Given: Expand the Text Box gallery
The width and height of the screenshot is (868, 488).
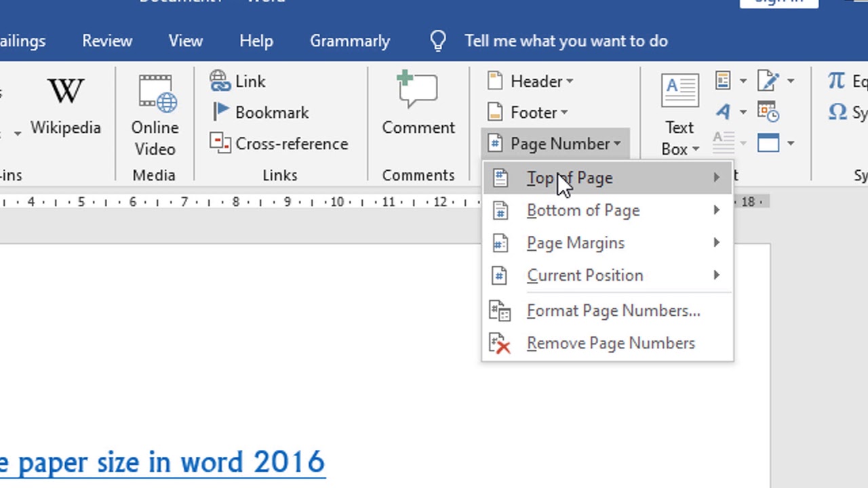Looking at the screenshot, I should pos(696,148).
